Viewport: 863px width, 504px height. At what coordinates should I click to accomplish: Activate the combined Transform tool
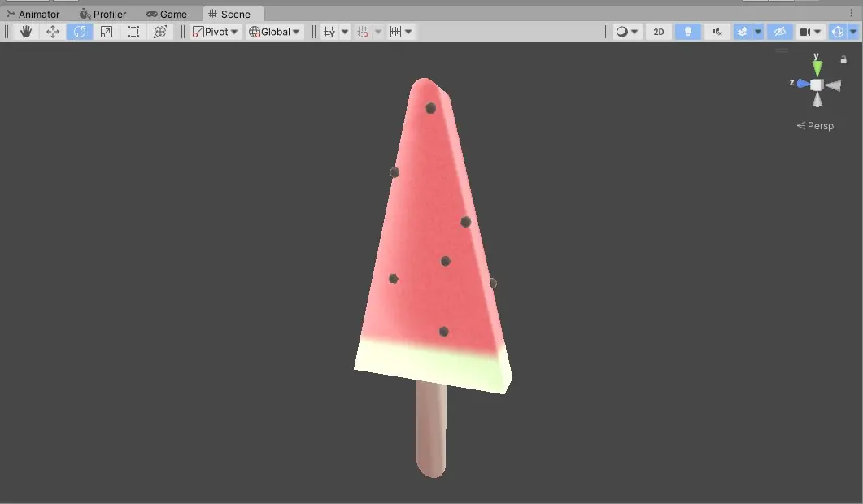coord(160,31)
